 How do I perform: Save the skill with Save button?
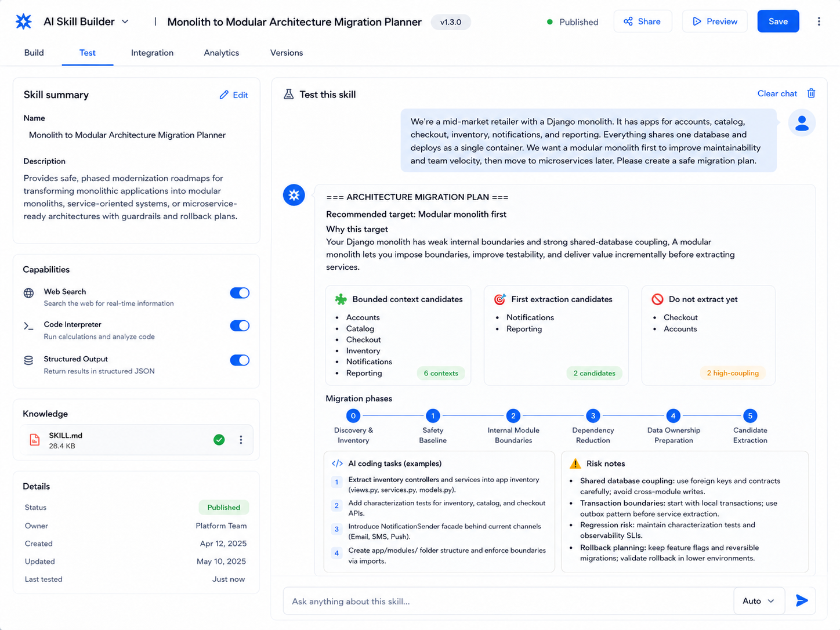(778, 21)
